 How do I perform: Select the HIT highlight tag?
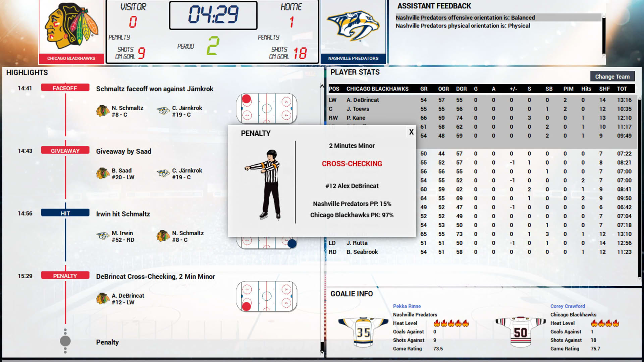click(65, 213)
